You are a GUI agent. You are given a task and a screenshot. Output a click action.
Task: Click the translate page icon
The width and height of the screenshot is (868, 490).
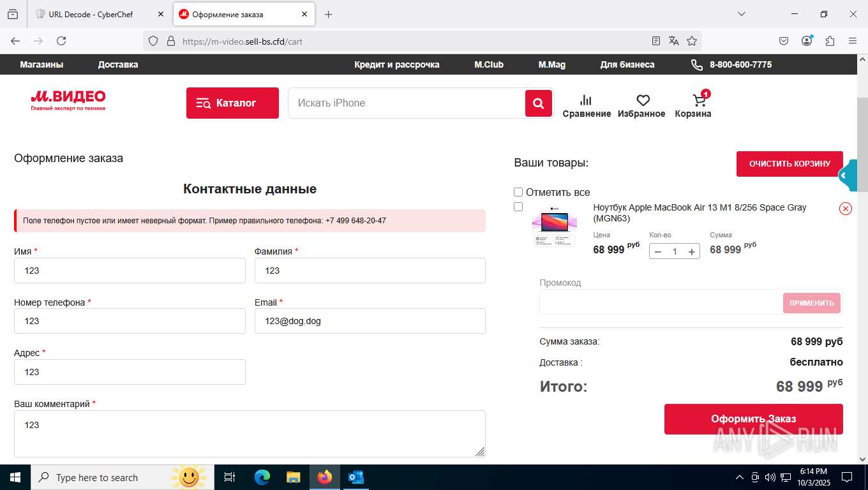point(674,41)
